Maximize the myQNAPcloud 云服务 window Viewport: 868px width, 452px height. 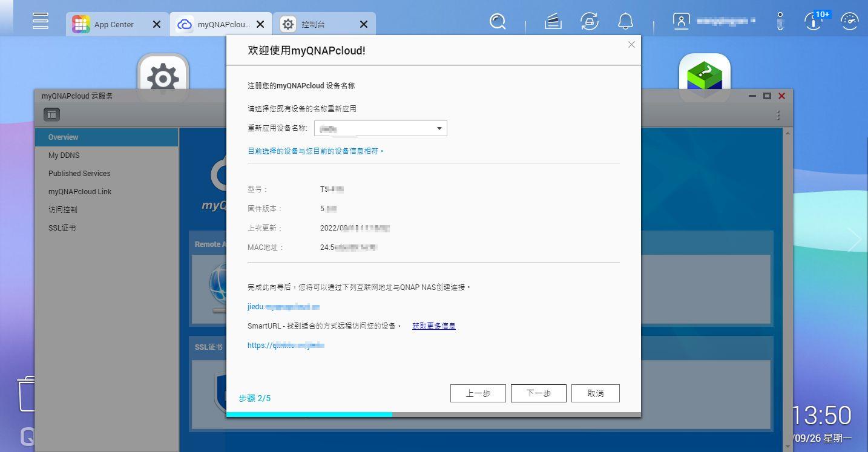pos(767,96)
